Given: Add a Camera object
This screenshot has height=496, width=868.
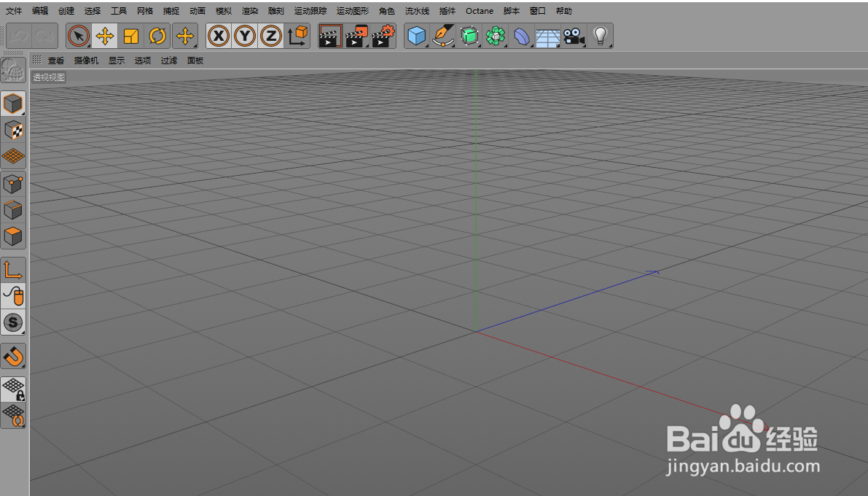Looking at the screenshot, I should [574, 36].
